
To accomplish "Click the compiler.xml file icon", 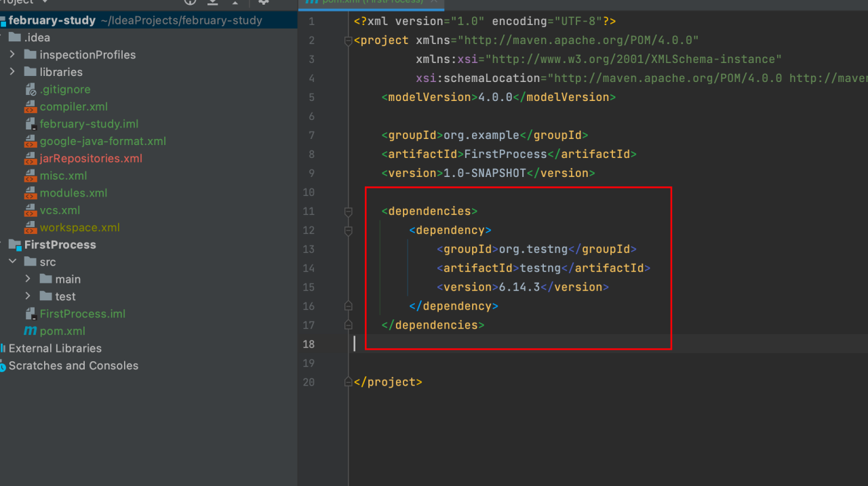I will [x=31, y=106].
